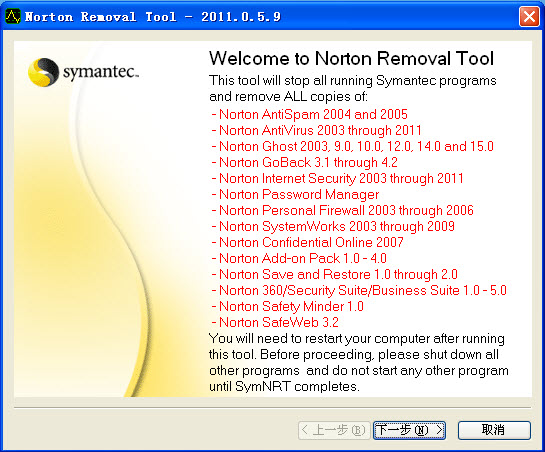Proceed with the 下一步(N) button
The width and height of the screenshot is (545, 452).
pyautogui.click(x=409, y=430)
